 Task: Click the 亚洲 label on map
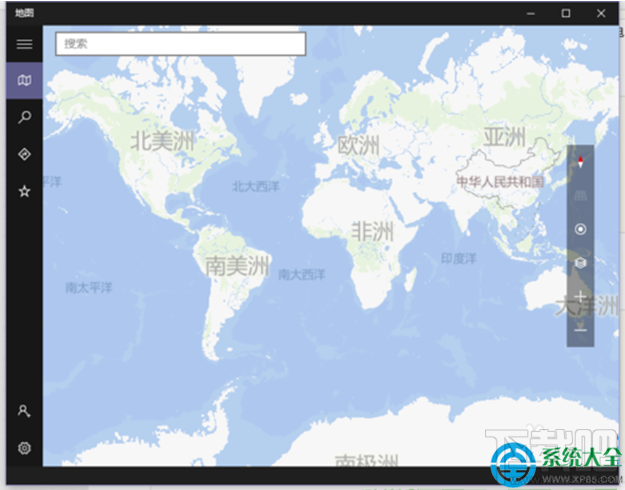pos(505,137)
